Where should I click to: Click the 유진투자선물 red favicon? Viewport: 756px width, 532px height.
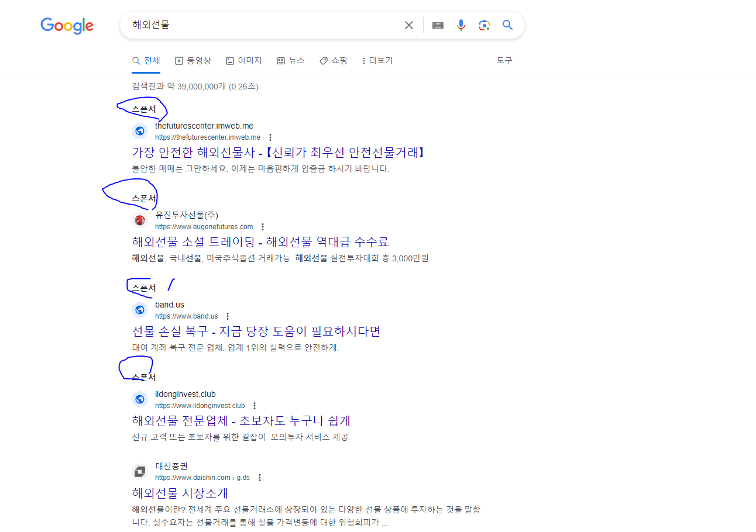pos(140,220)
